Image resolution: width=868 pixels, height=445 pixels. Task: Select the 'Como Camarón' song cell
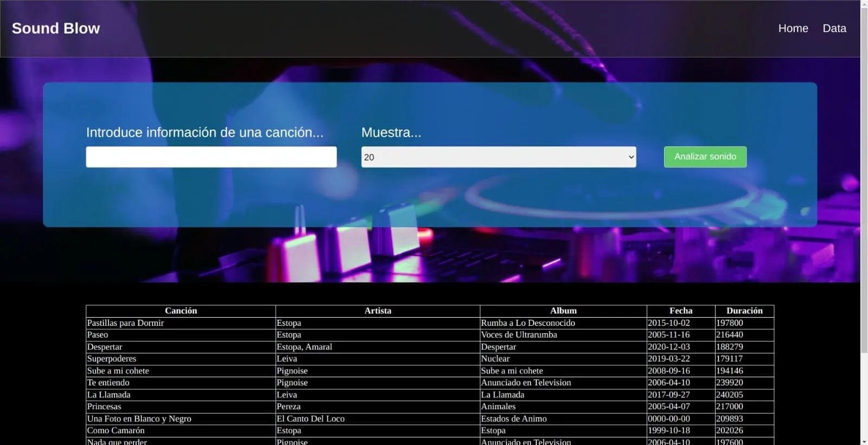click(181, 430)
